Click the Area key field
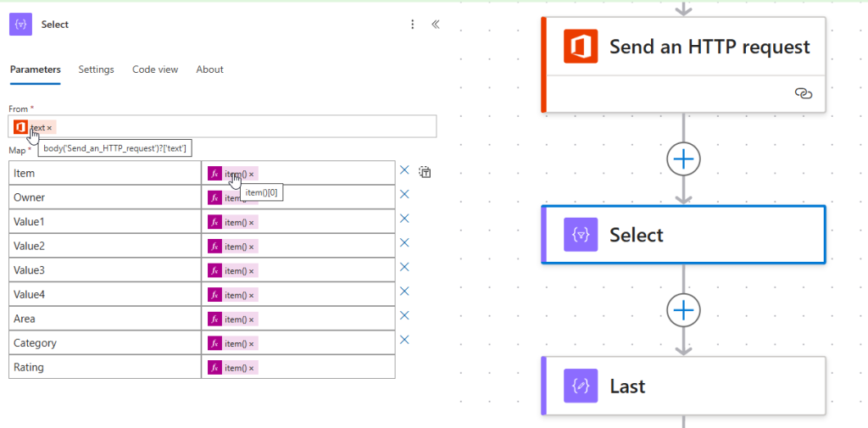The width and height of the screenshot is (868, 428). [x=105, y=319]
